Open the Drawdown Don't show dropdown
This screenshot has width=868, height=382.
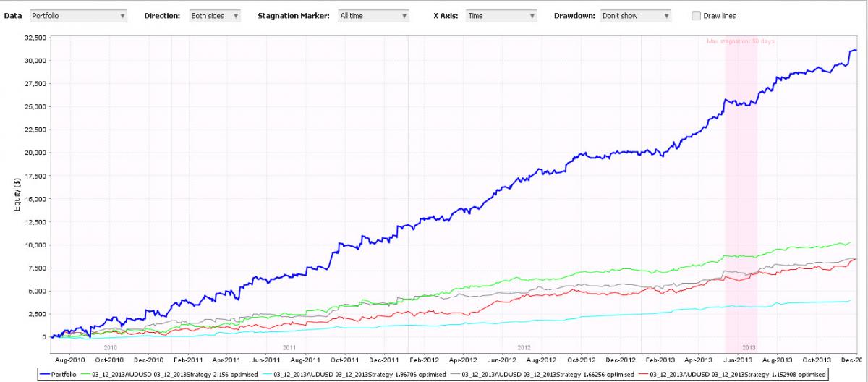(635, 16)
